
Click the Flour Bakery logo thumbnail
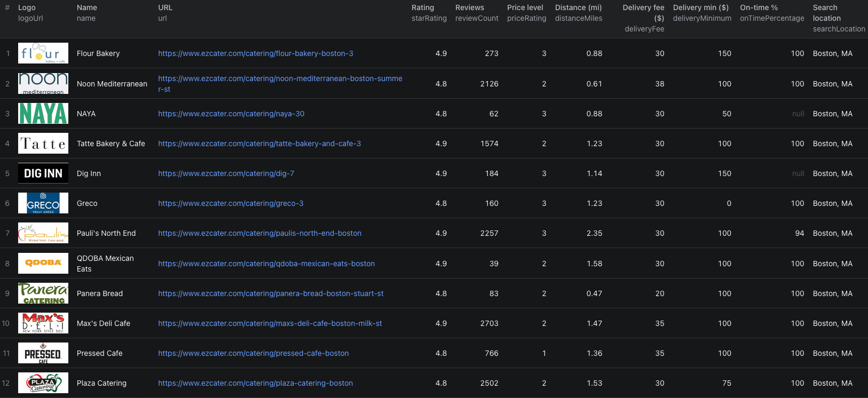tap(43, 53)
